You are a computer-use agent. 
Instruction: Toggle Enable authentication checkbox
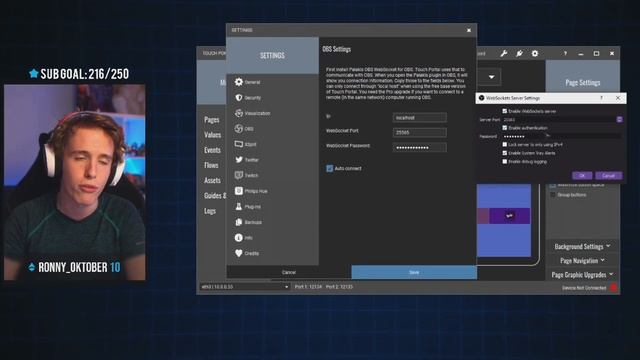click(505, 128)
